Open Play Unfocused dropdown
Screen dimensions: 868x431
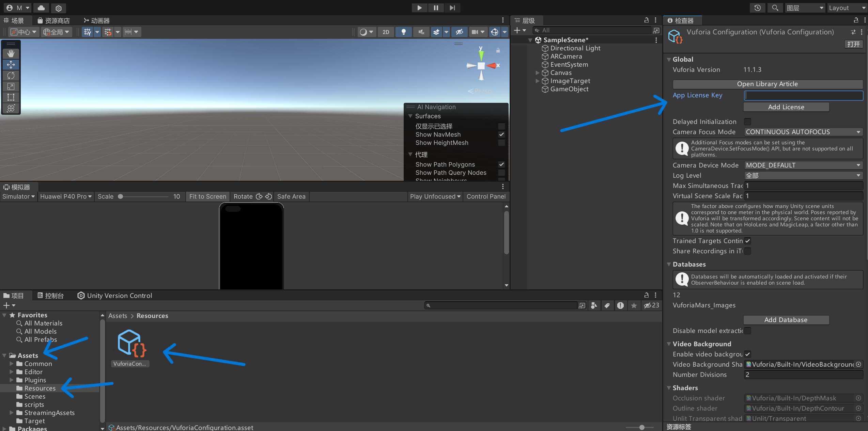(x=435, y=196)
